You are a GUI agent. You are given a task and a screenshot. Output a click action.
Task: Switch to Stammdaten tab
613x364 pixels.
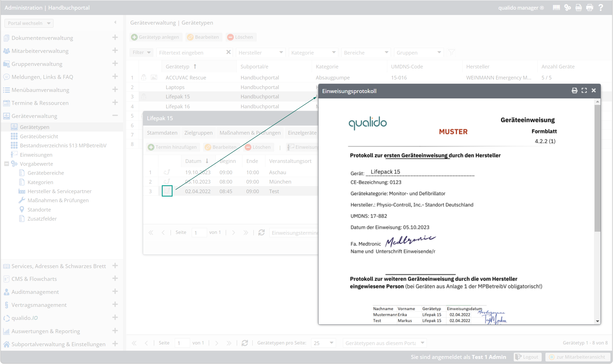tap(162, 133)
